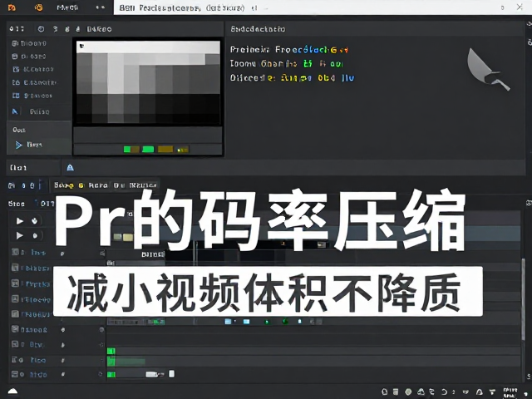Click the cloud icon in the system tray
Screen dimensions: 532x399
(x=421, y=392)
